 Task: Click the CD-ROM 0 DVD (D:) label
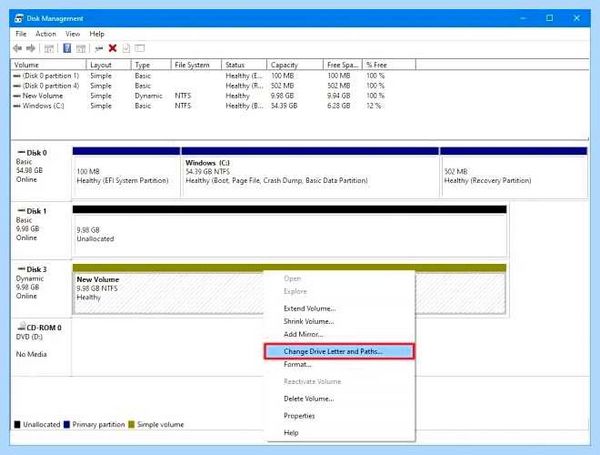41,346
